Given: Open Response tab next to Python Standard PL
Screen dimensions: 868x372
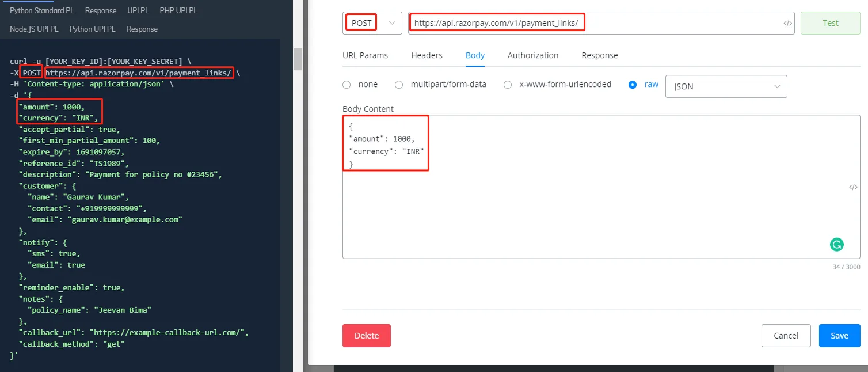Looking at the screenshot, I should pos(101,10).
